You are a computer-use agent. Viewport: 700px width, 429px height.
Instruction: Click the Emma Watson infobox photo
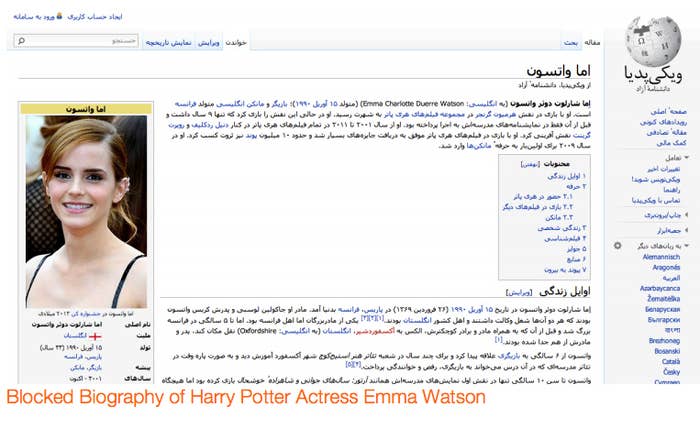coord(86,212)
